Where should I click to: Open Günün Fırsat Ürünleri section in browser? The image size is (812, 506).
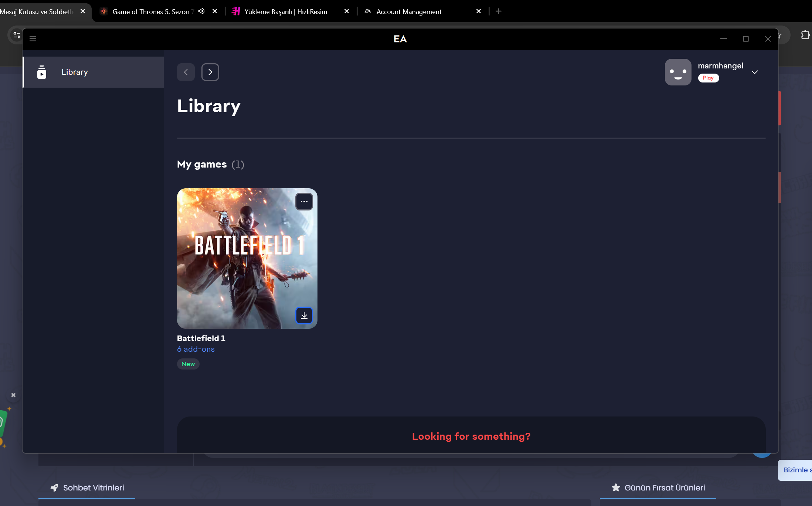coord(658,488)
